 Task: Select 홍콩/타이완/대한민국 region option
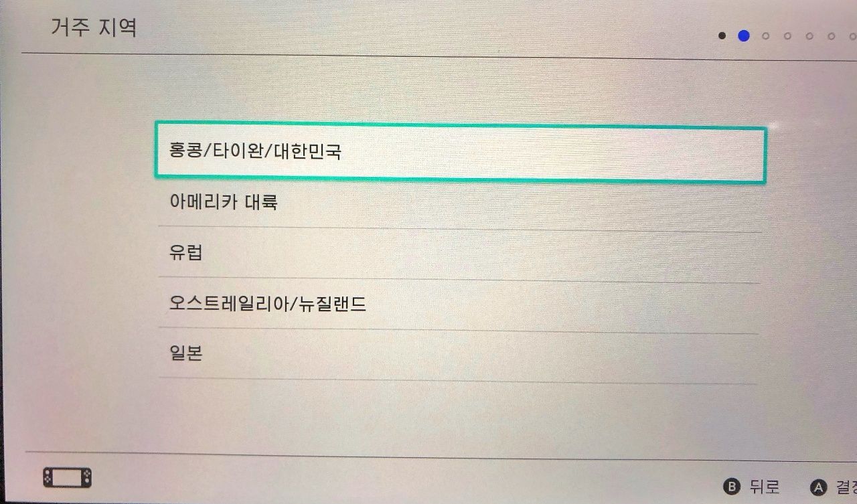point(459,152)
